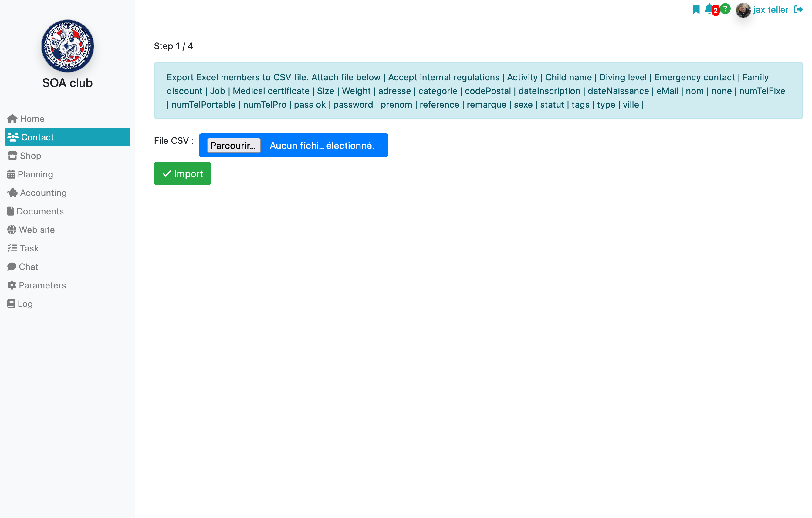Click the Planning calendar icon
Viewport: 812px width, 518px height.
click(11, 174)
